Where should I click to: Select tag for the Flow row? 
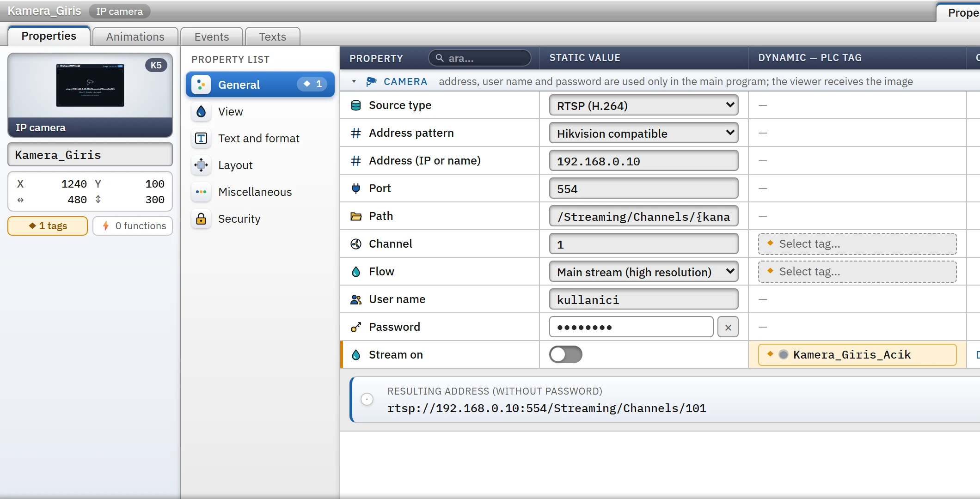(857, 272)
